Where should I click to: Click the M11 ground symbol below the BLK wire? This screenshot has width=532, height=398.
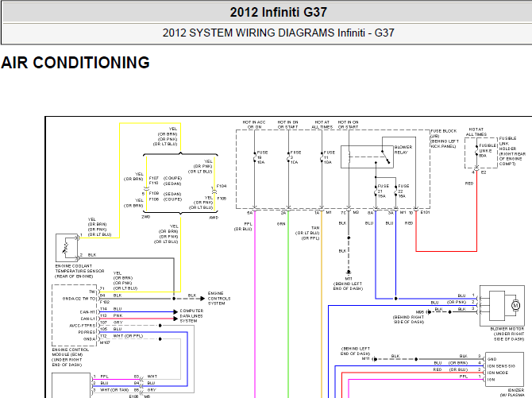coord(349,272)
